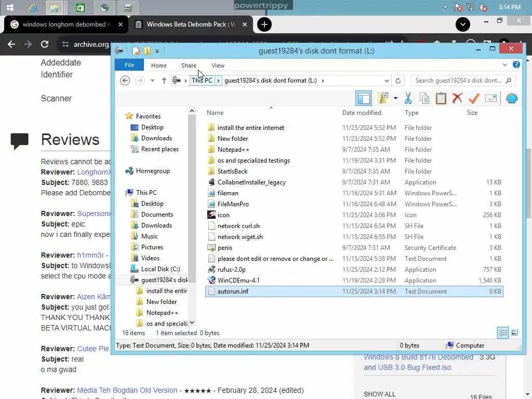Click the Explorer Back arrow button
532x399 pixels.
click(125, 81)
